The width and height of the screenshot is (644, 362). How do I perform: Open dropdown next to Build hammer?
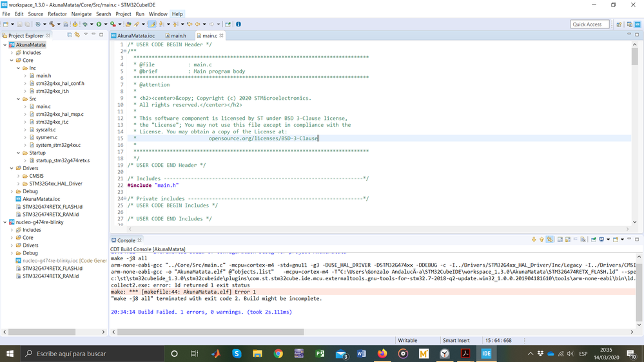click(58, 24)
